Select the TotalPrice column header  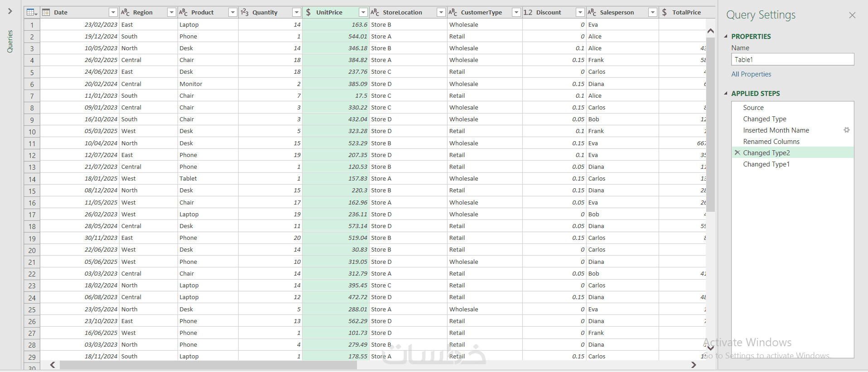687,12
